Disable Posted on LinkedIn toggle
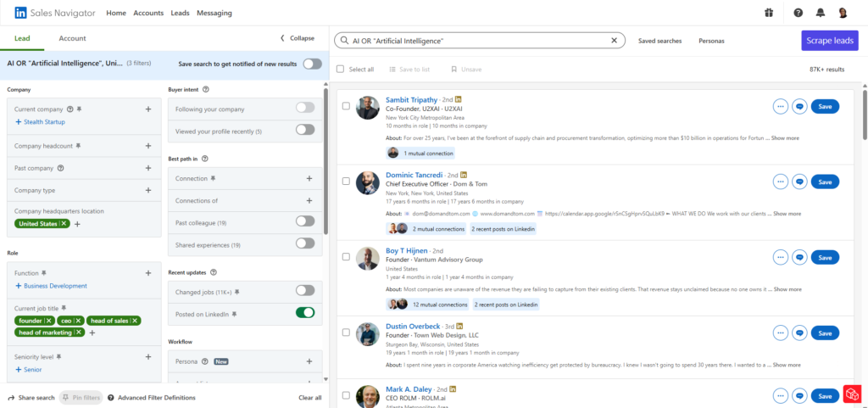This screenshot has width=868, height=408. click(305, 312)
